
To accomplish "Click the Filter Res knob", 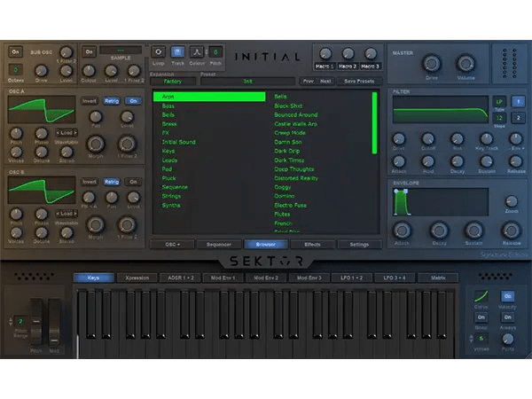I will click(457, 139).
